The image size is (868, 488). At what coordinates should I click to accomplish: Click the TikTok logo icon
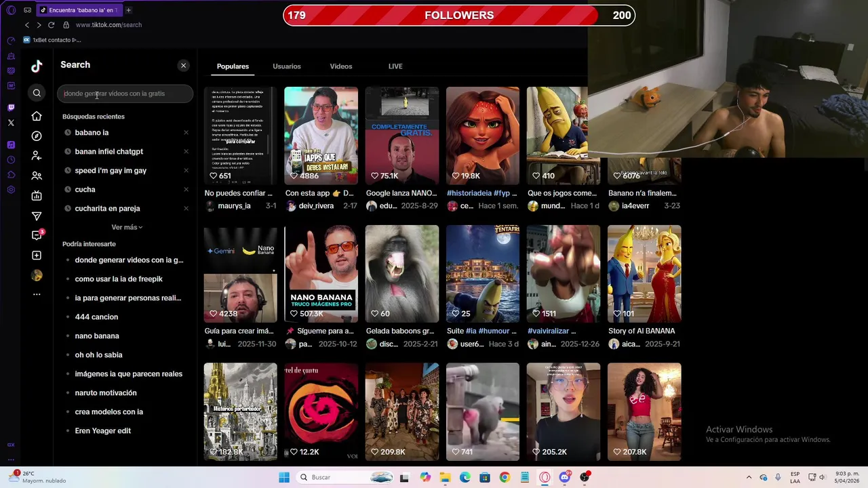(37, 66)
